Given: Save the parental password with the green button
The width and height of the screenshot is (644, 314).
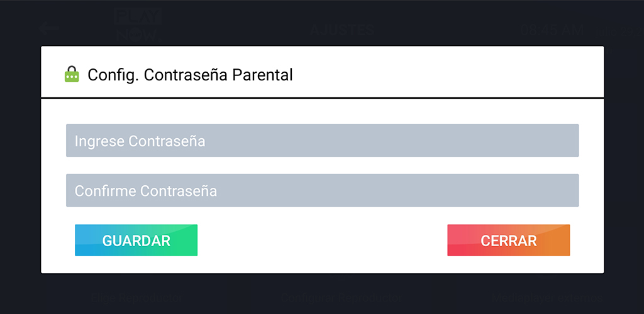Looking at the screenshot, I should pyautogui.click(x=136, y=241).
